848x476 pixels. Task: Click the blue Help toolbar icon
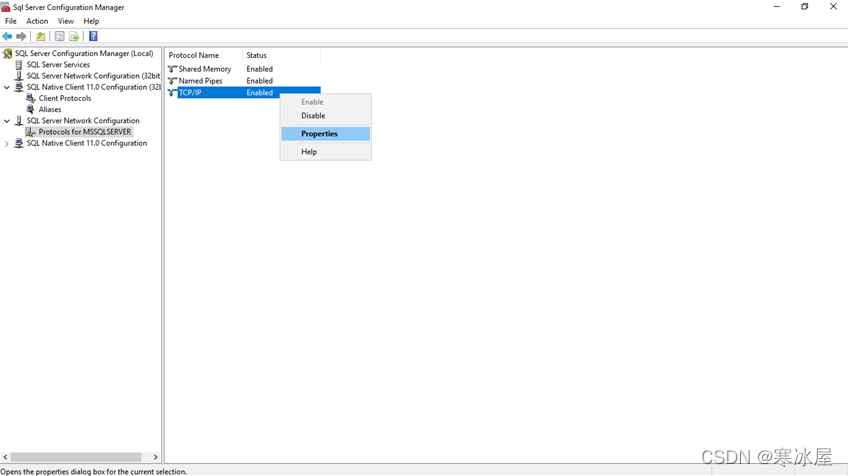(93, 36)
